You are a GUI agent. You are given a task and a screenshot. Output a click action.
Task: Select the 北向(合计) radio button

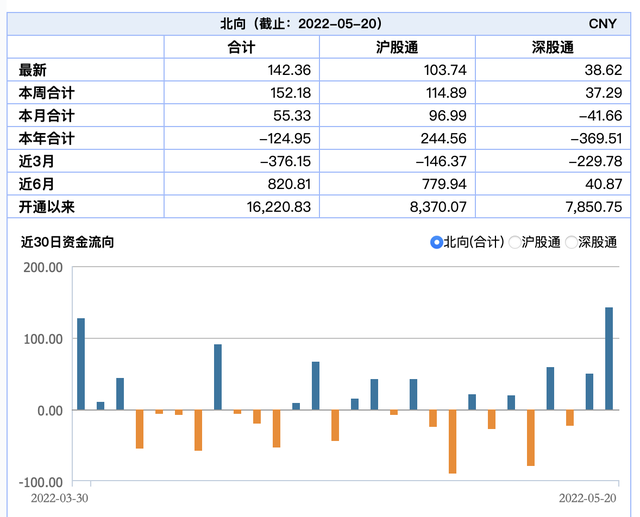(x=436, y=242)
